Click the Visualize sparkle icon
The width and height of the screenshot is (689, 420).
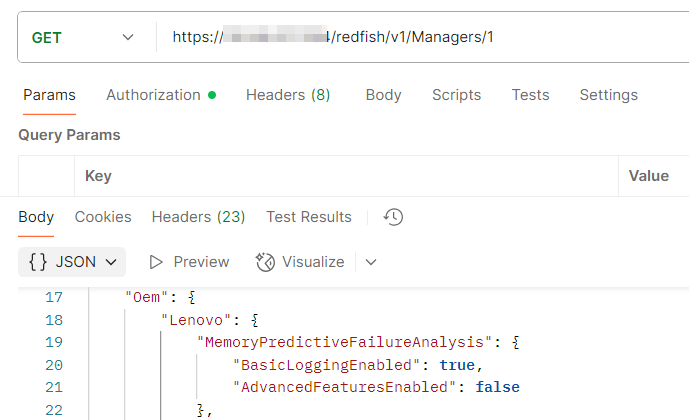[265, 262]
